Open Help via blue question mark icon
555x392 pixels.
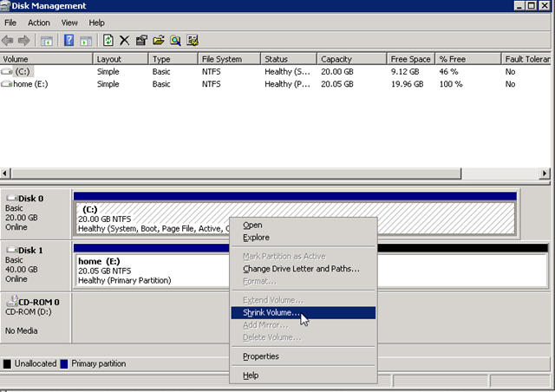click(x=69, y=41)
